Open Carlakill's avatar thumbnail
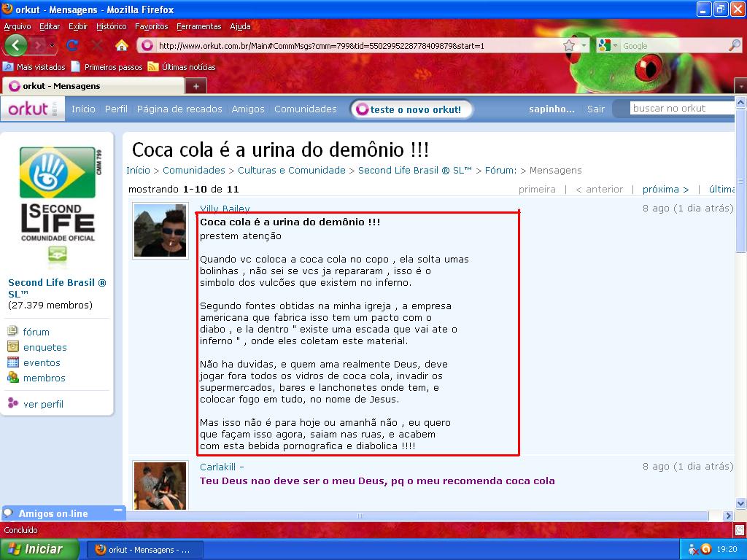The height and width of the screenshot is (560, 747). click(x=160, y=485)
